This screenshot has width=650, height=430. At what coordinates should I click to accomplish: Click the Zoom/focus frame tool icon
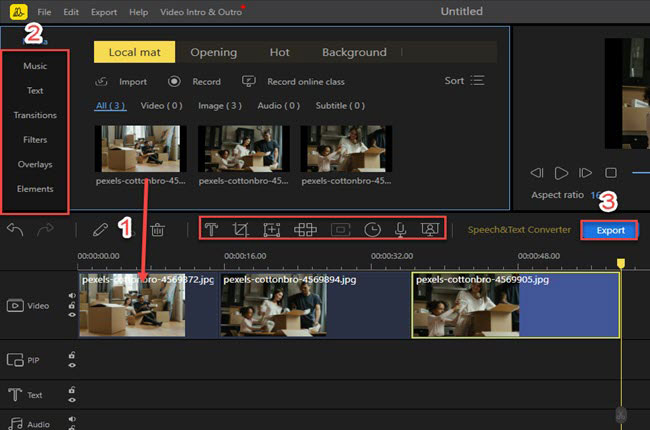coord(272,229)
